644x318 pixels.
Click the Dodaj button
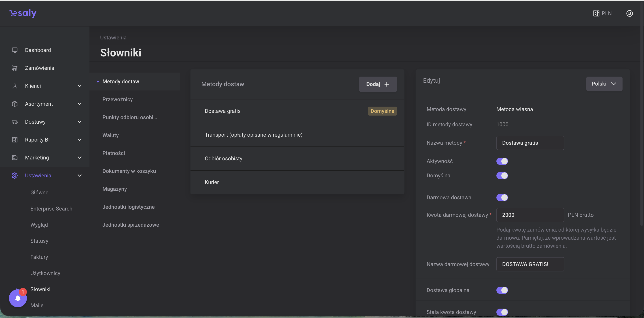click(x=378, y=84)
